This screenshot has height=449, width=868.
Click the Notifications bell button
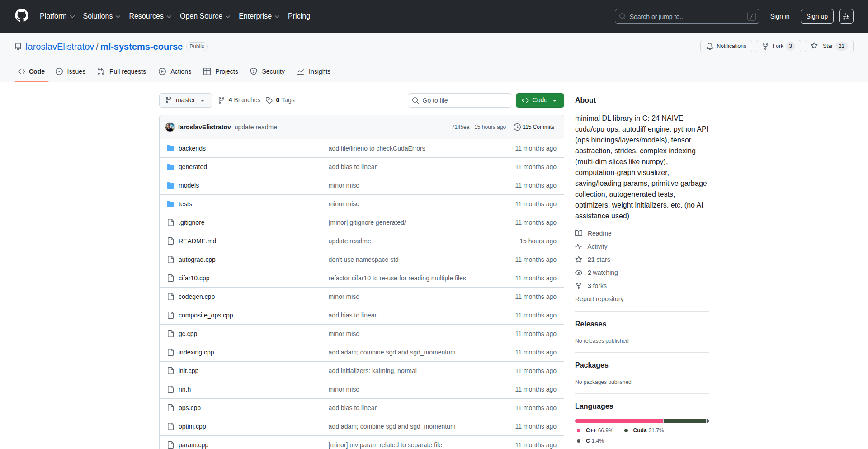[726, 46]
